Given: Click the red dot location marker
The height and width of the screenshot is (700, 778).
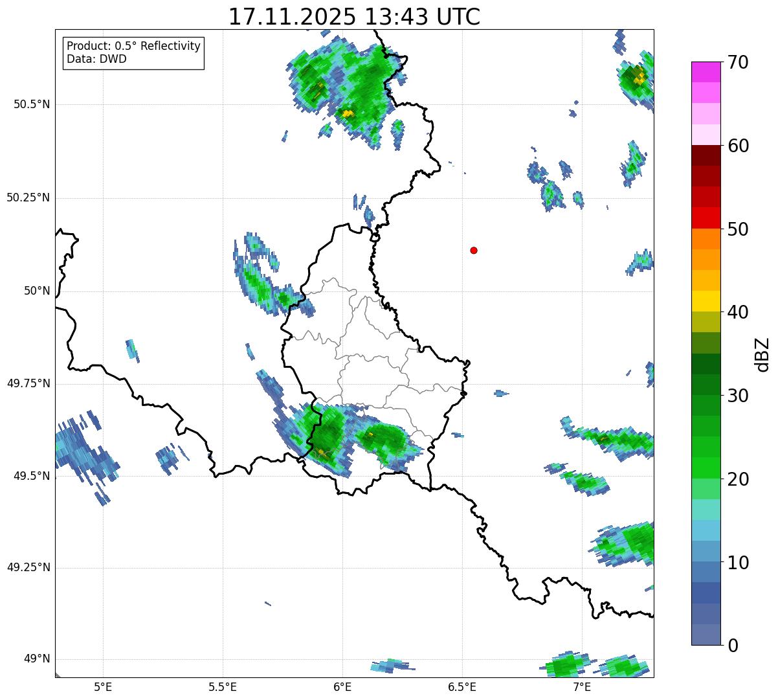Looking at the screenshot, I should click(474, 250).
